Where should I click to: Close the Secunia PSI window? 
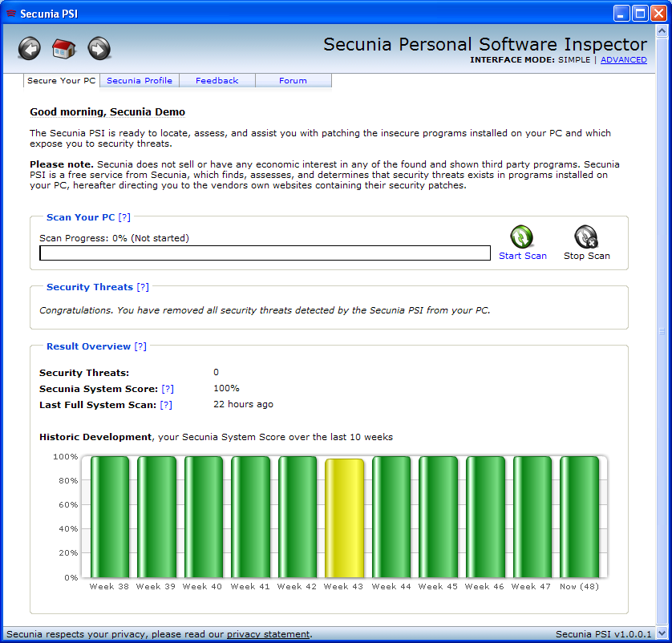click(658, 14)
